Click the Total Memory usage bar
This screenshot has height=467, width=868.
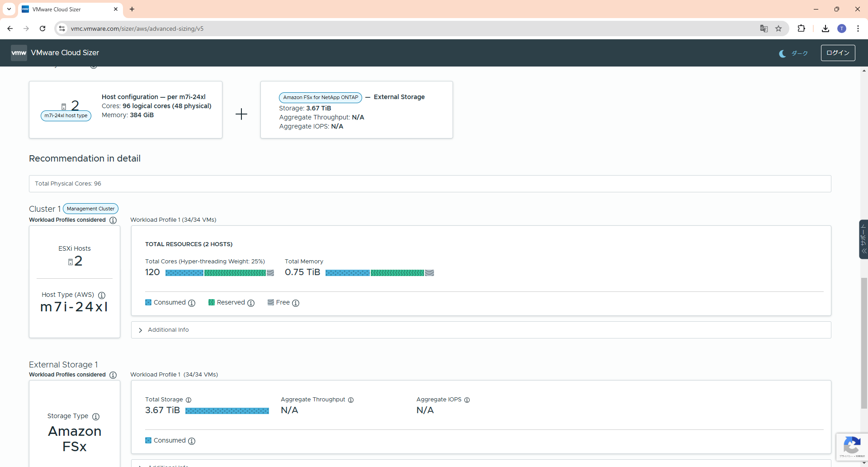point(380,273)
